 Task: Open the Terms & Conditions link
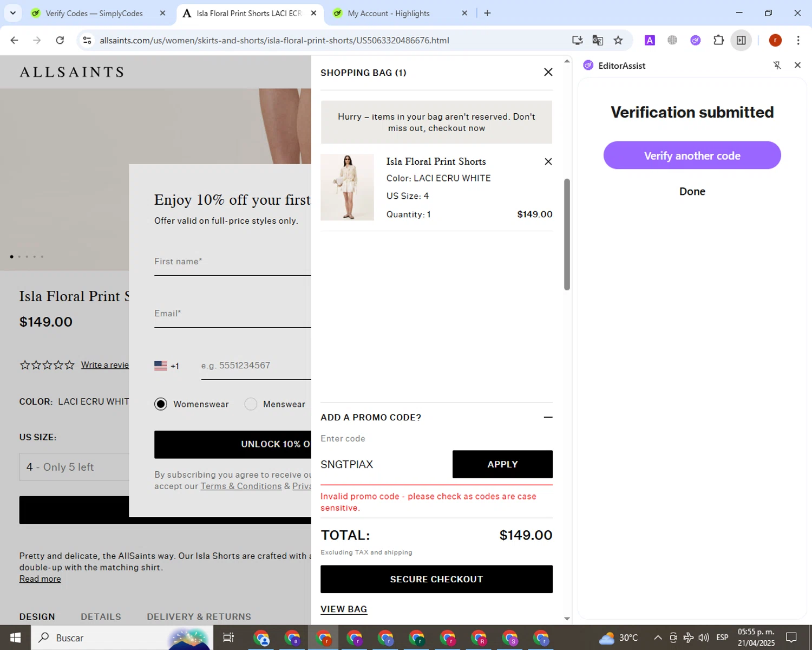click(x=241, y=486)
